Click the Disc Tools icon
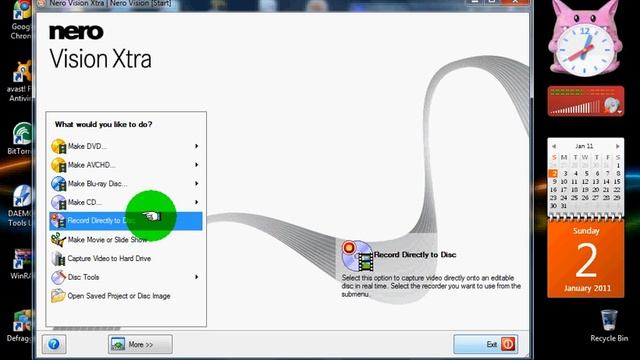Image resolution: width=640 pixels, height=360 pixels. tap(58, 277)
